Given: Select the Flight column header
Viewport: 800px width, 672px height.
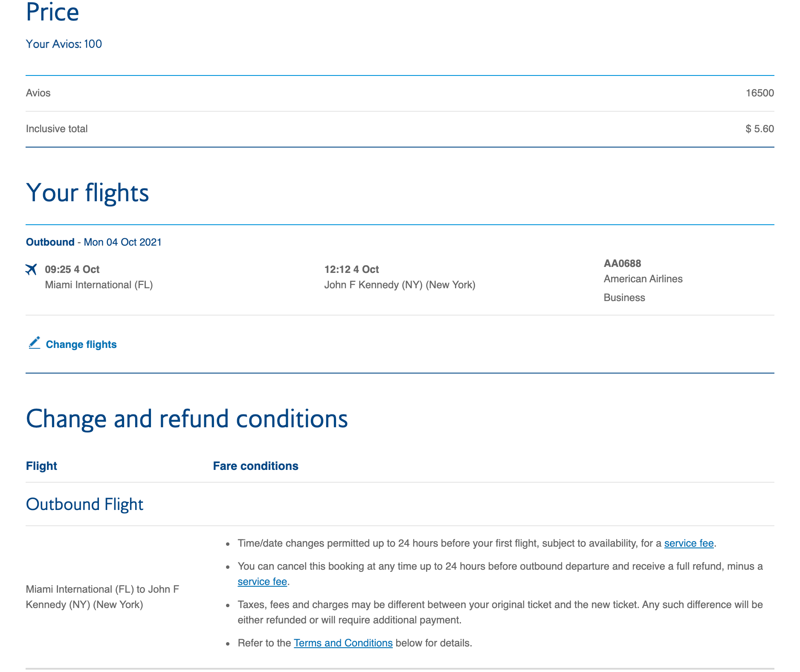Looking at the screenshot, I should click(41, 466).
